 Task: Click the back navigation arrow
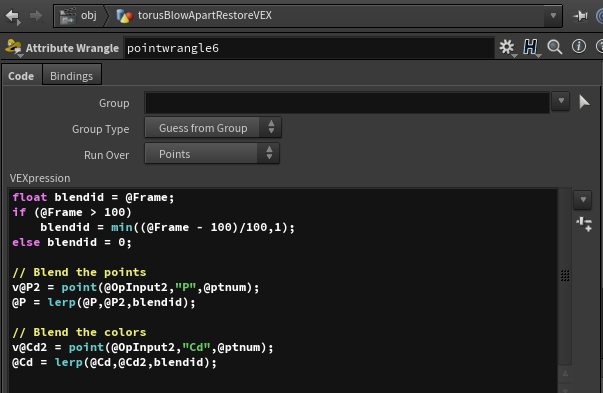13,16
